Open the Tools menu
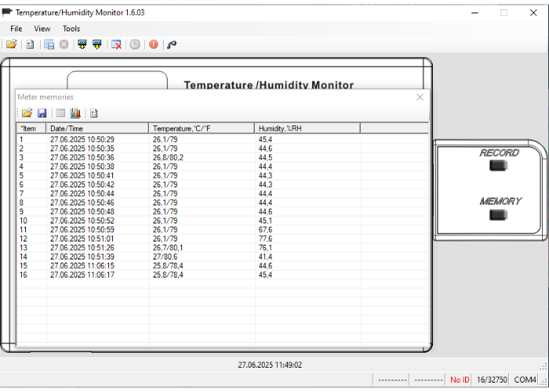 coord(71,29)
